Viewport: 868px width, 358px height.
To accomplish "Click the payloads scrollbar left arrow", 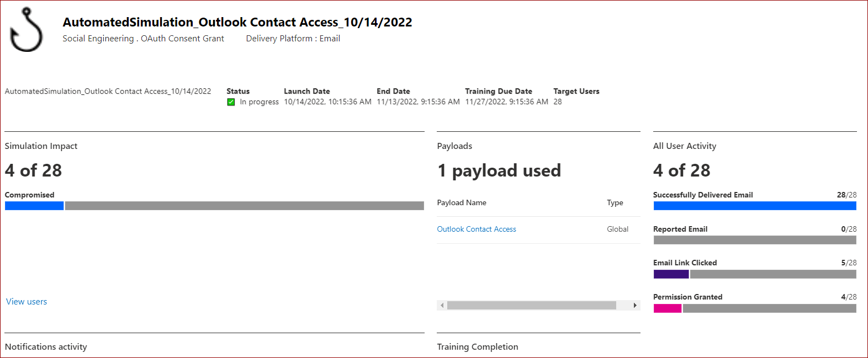I will coord(442,305).
